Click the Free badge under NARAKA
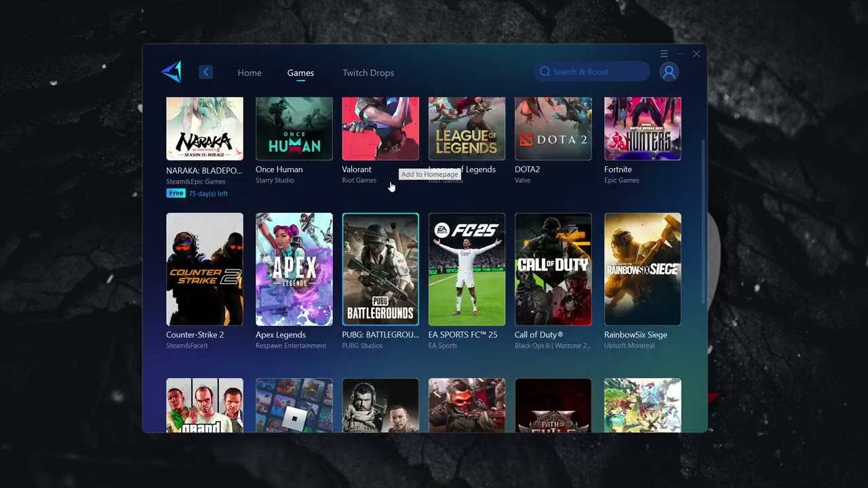Viewport: 868px width, 488px height. 176,193
